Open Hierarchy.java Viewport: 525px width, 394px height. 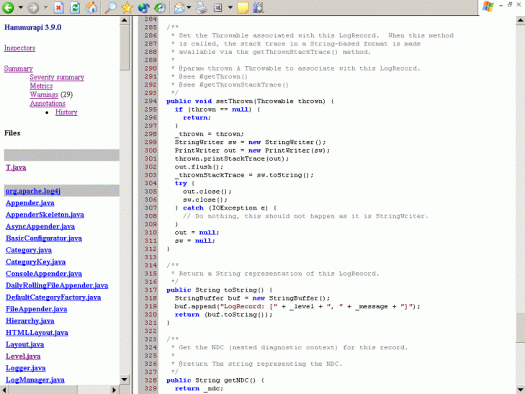(x=30, y=321)
